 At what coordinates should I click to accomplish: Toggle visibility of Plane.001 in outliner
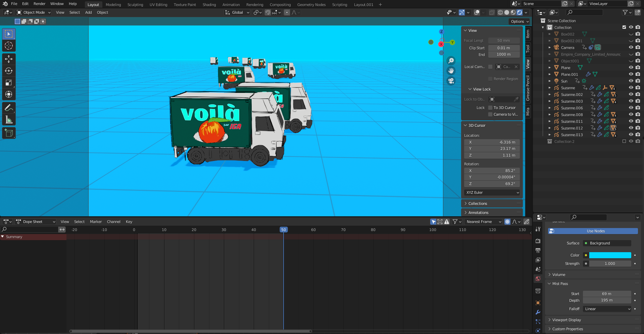[631, 74]
